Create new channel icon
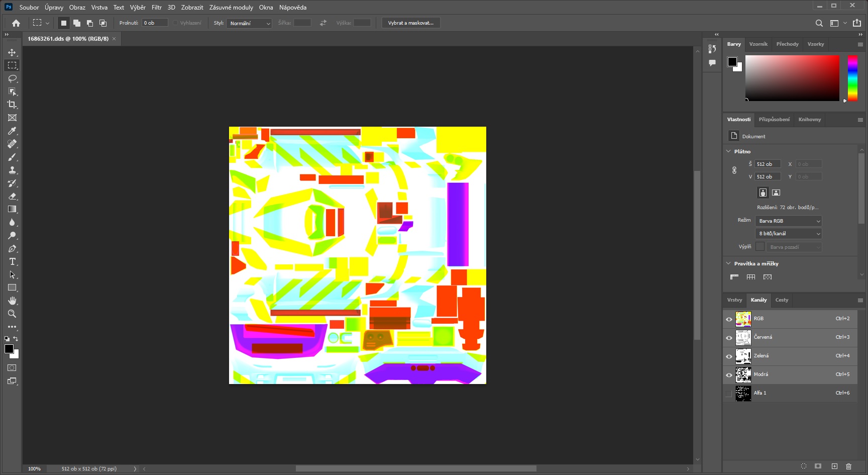Screen dimensions: 868x475 [x=834, y=466]
